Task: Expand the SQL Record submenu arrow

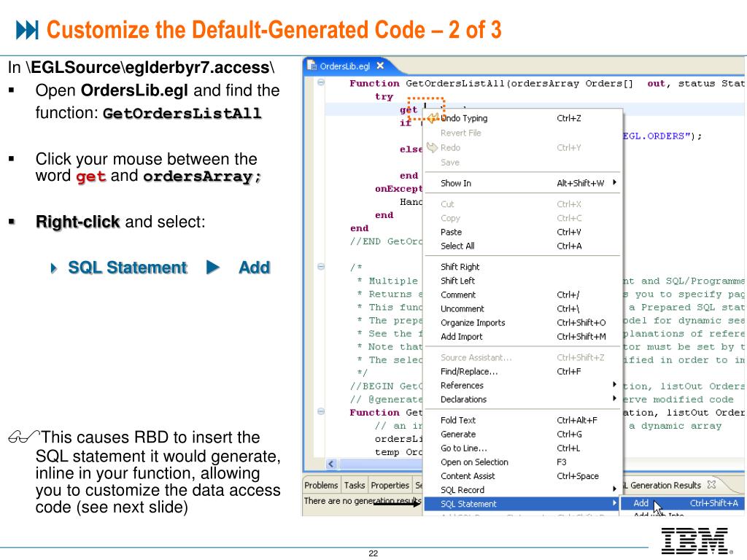Action: pyautogui.click(x=614, y=489)
